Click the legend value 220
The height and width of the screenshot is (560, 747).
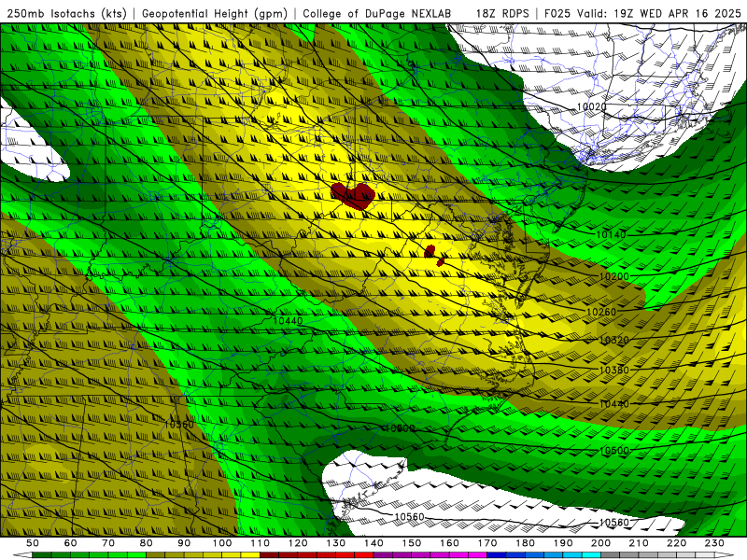click(676, 543)
